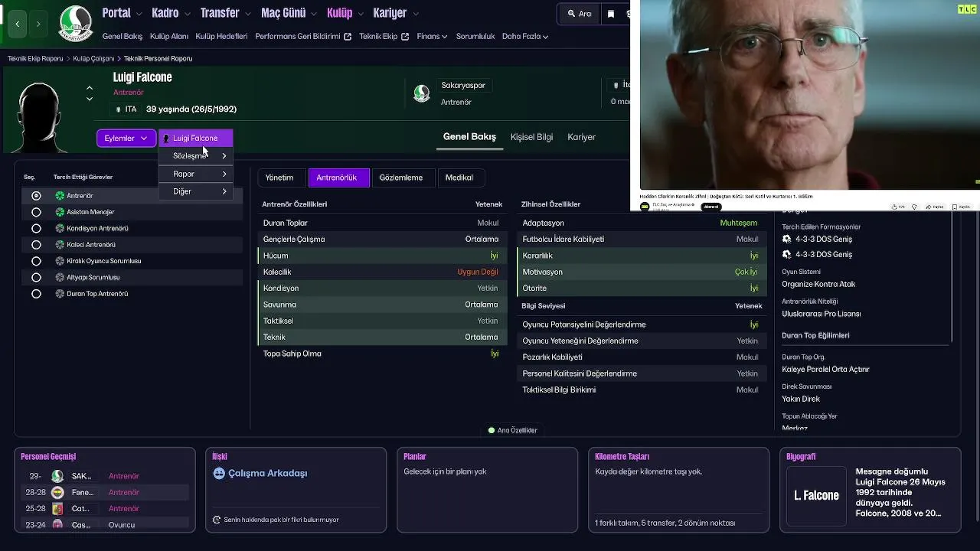Click the Sakaryaspor crest in Personel Geçmişi
This screenshot has height=551, width=980.
click(57, 476)
